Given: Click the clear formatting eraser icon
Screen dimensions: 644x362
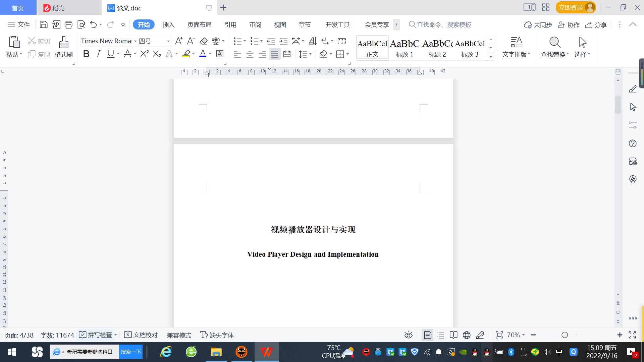Looking at the screenshot, I should pos(204,41).
